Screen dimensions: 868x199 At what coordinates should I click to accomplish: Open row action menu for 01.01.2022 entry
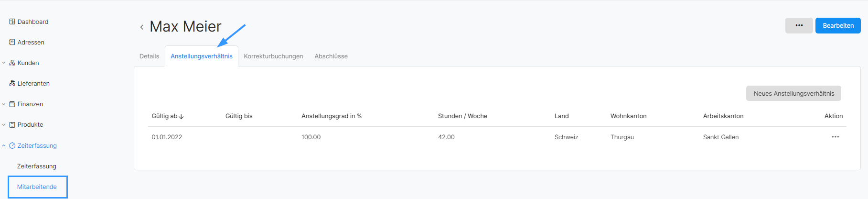(x=835, y=137)
